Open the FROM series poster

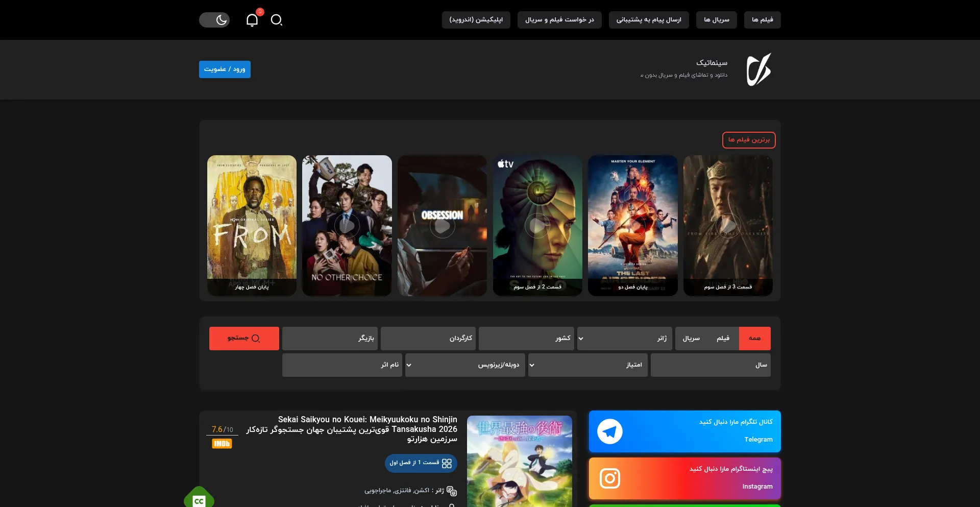pyautogui.click(x=252, y=225)
